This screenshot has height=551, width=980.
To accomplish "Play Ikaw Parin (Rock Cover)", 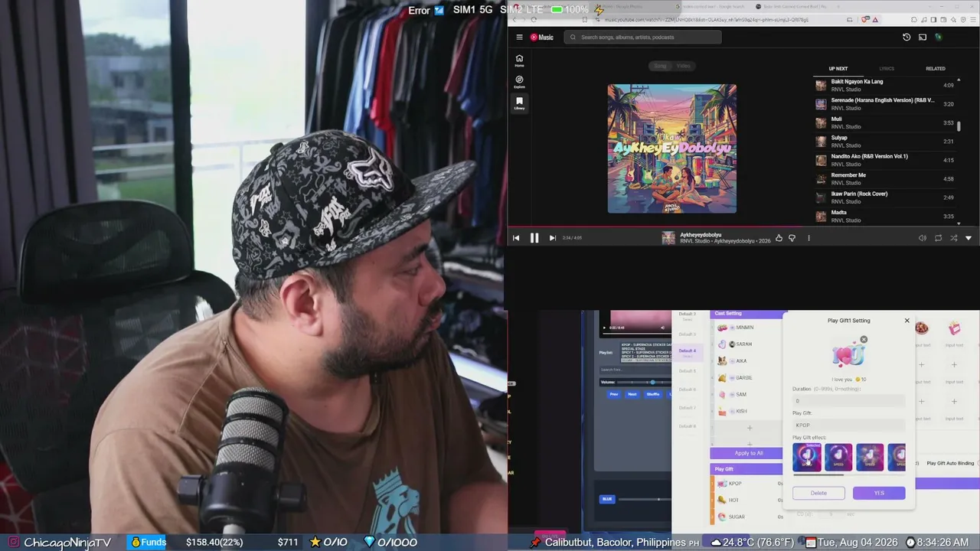I will click(x=884, y=197).
